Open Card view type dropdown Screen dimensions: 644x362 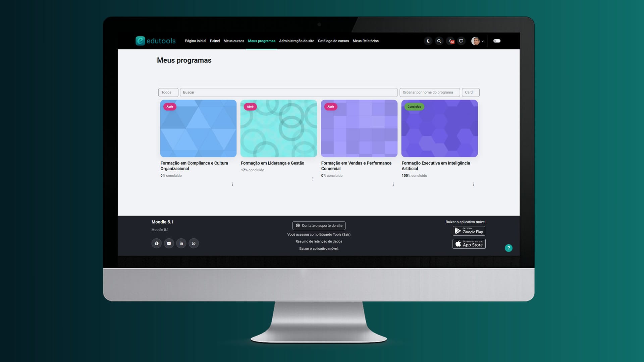(470, 93)
